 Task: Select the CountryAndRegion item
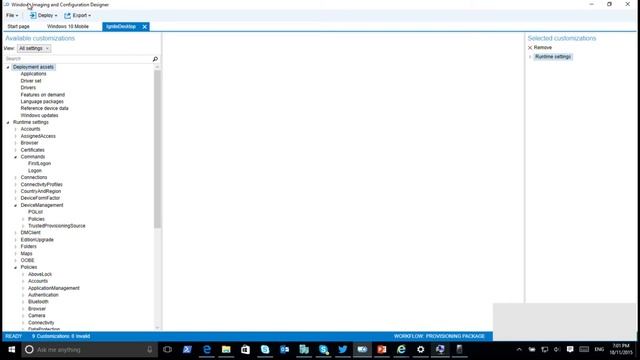[41, 191]
